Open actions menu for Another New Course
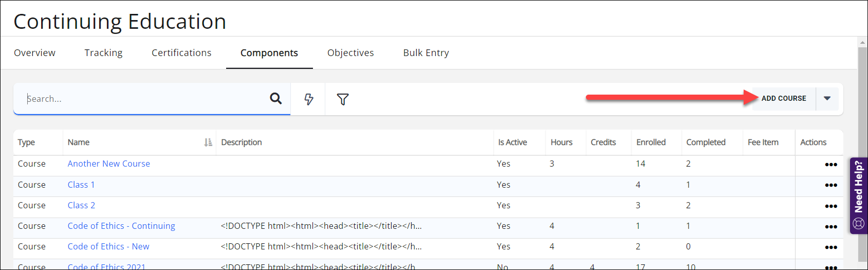Viewport: 868px width, 270px height. click(830, 165)
